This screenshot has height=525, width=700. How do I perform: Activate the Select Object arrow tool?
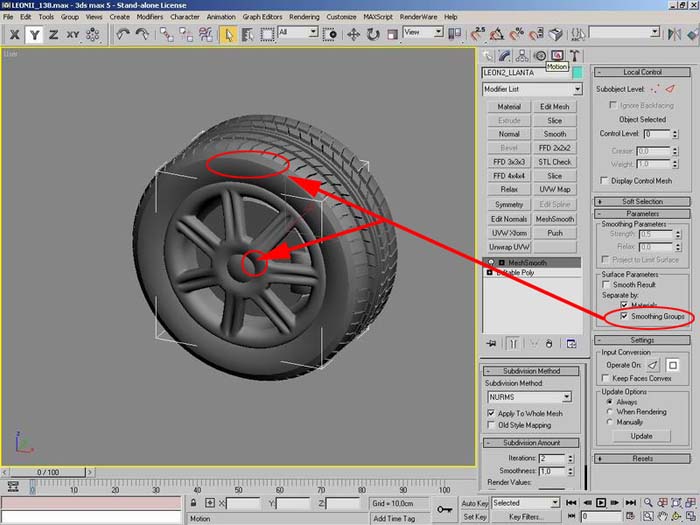pos(228,34)
